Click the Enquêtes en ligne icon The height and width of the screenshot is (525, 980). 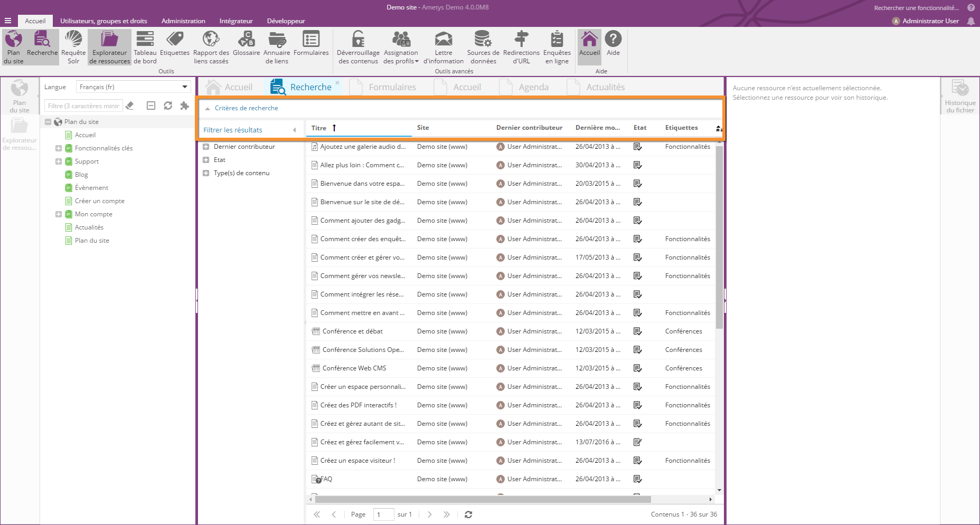pos(557,47)
